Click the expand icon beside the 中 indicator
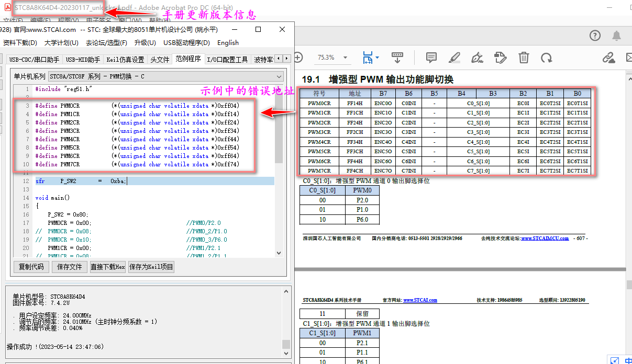The width and height of the screenshot is (632, 364). [x=615, y=360]
